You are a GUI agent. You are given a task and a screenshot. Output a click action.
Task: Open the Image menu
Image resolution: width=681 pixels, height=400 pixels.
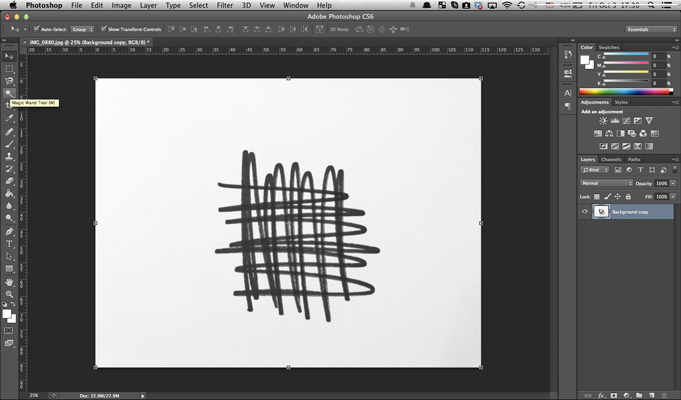coord(121,5)
